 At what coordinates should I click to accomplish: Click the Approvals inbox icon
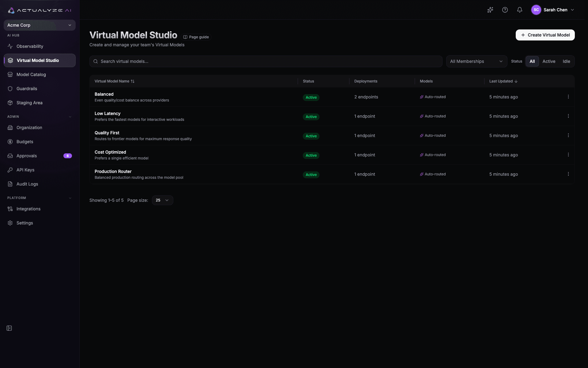coord(10,156)
